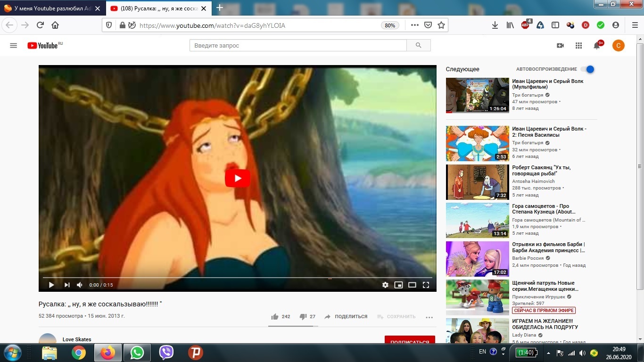644x362 pixels.
Task: Click the Поделиться share button
Action: 346,317
